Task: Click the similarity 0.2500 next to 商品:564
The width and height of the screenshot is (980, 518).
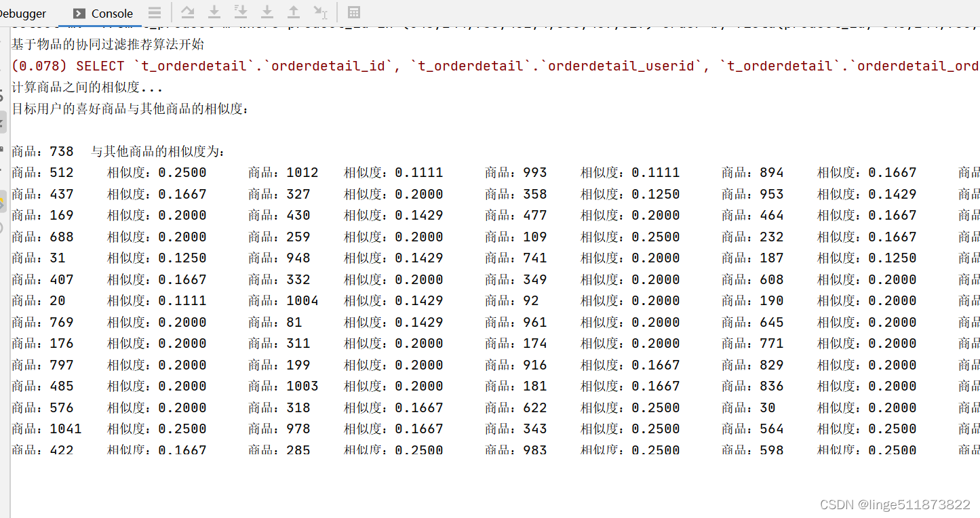Action: 893,429
